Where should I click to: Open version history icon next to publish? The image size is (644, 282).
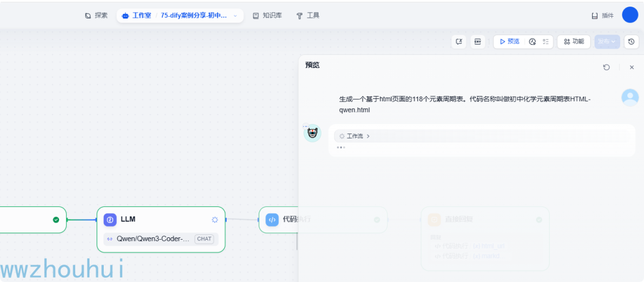[631, 42]
